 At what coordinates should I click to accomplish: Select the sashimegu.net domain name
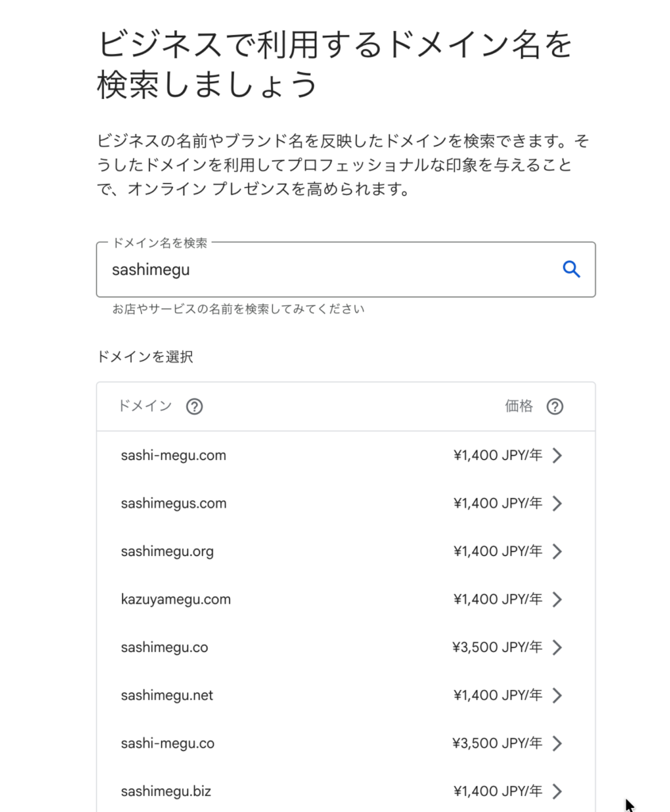click(167, 695)
